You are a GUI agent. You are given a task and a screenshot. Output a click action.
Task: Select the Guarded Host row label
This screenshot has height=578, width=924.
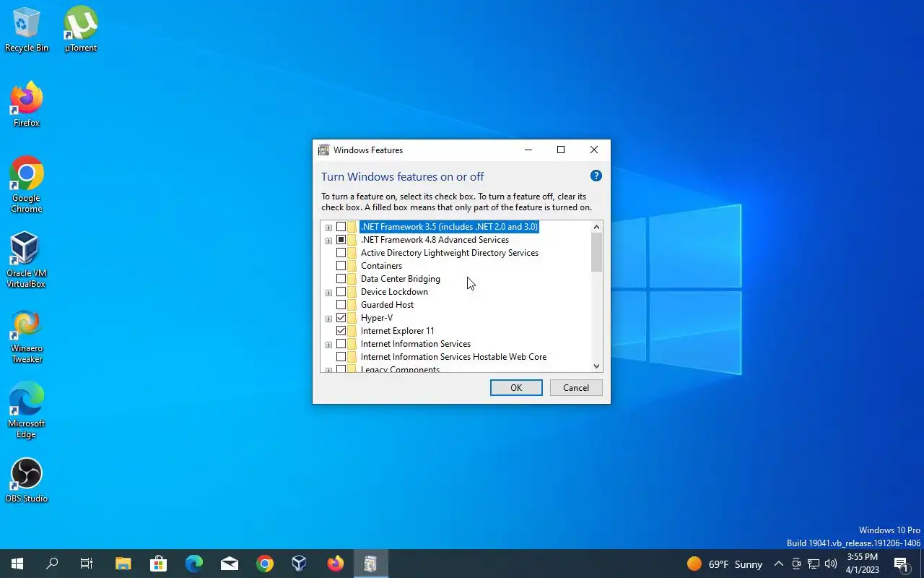(x=387, y=305)
